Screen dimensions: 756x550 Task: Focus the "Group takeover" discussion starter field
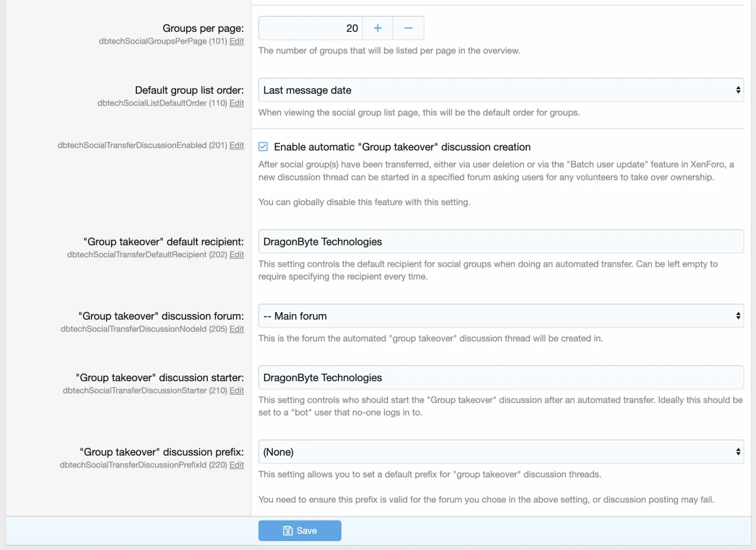click(500, 378)
